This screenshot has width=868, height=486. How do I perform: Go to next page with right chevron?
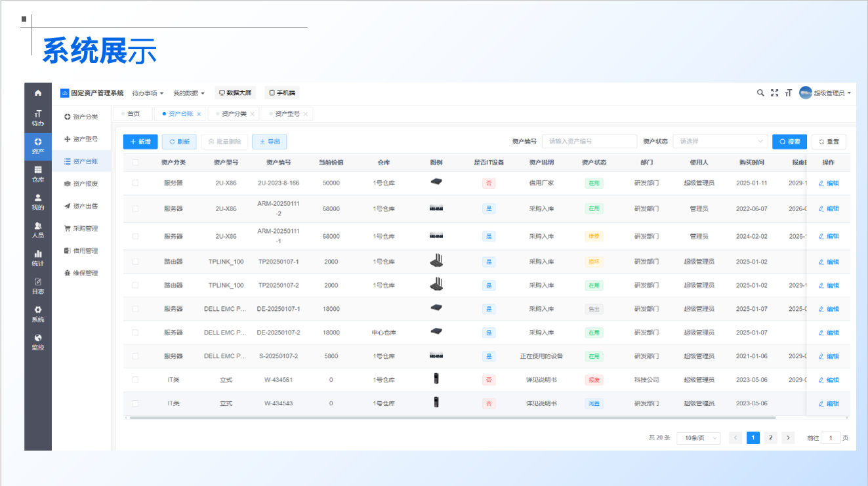click(x=789, y=438)
